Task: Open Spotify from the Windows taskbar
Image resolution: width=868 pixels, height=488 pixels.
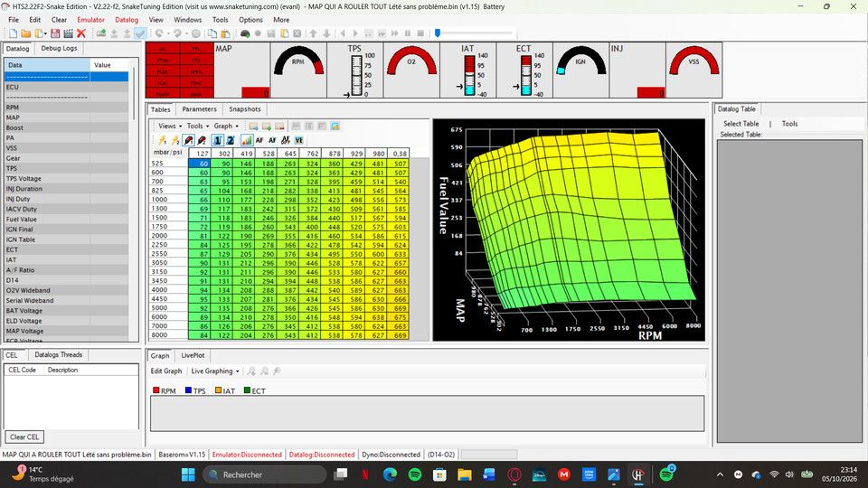Action: (415, 474)
